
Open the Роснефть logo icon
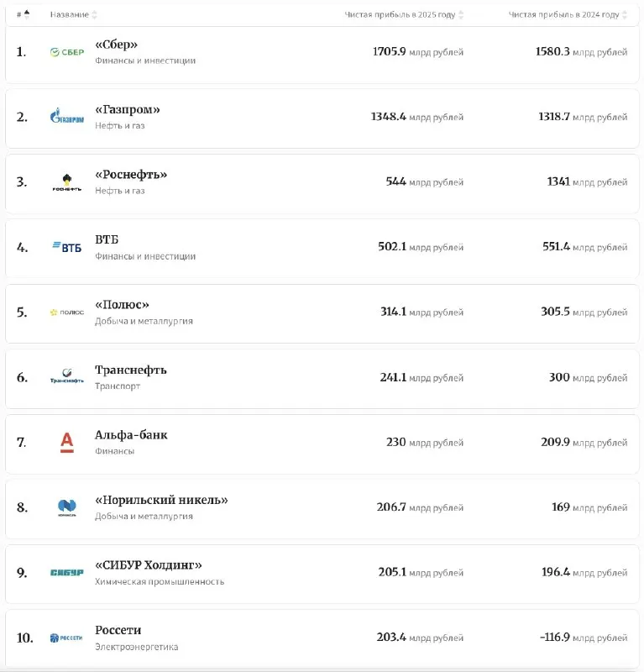click(67, 182)
